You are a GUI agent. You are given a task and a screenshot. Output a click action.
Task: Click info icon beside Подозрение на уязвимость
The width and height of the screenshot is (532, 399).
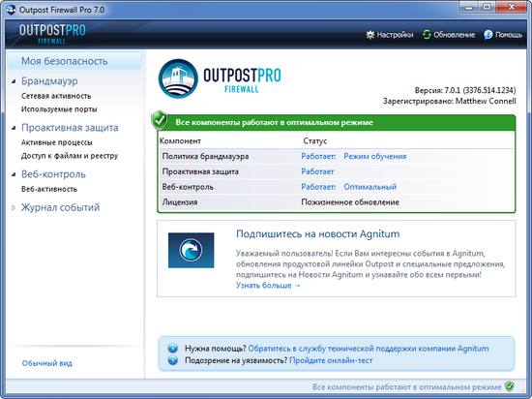click(x=173, y=360)
